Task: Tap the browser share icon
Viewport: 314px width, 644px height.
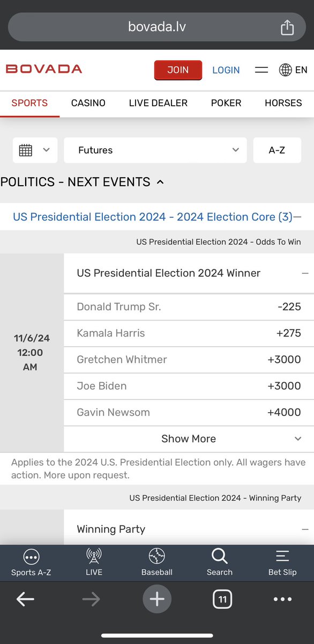Action: pyautogui.click(x=287, y=27)
